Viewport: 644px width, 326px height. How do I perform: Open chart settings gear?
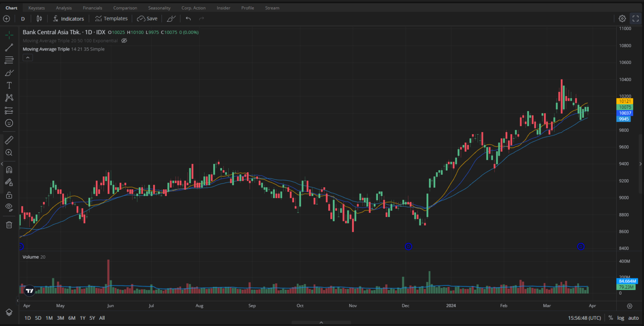(x=622, y=18)
